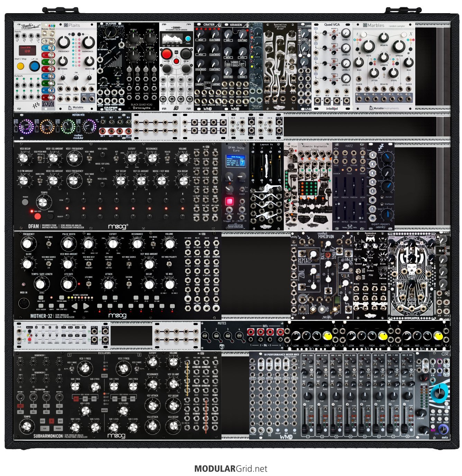Click the red Clock BPM display
The image size is (462, 476).
28,51
